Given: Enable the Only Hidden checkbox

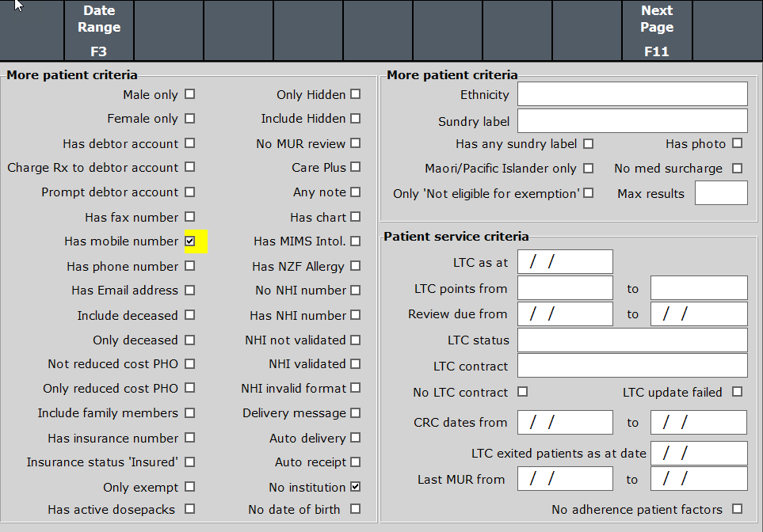Looking at the screenshot, I should point(355,94).
